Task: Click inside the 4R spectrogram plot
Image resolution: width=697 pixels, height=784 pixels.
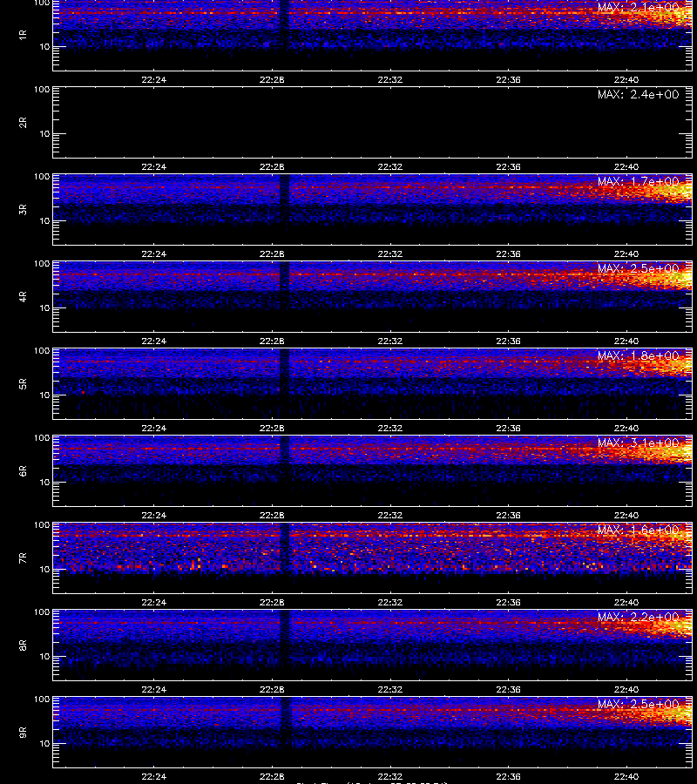Action: pyautogui.click(x=373, y=296)
